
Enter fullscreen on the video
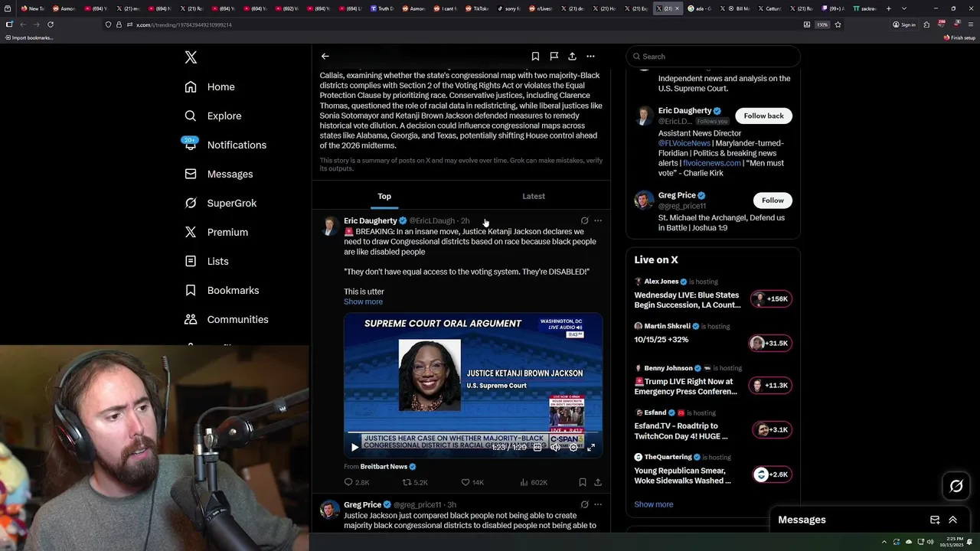coord(590,447)
